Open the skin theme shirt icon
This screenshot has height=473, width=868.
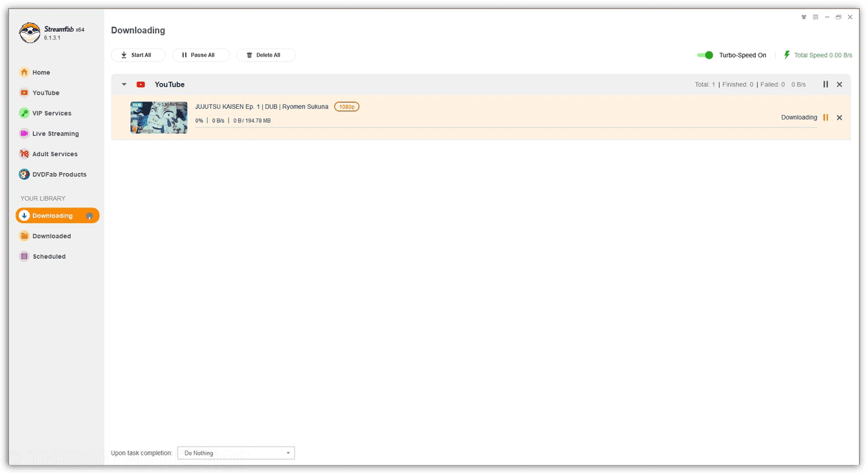(804, 17)
